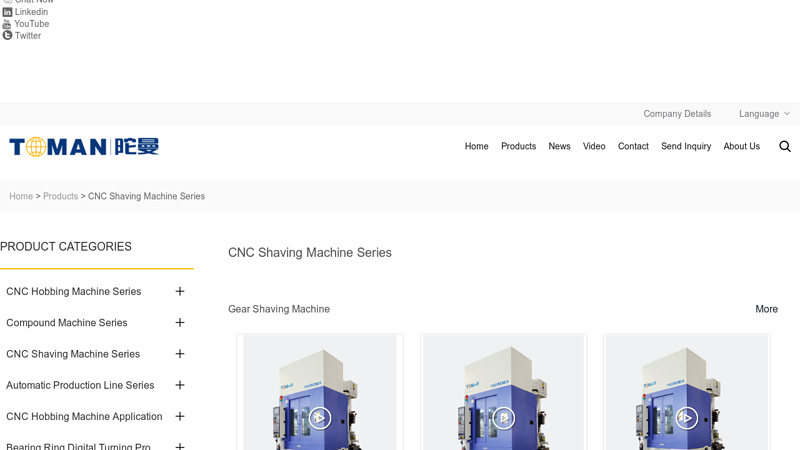Expand CNC Hobbing Machine Series category
The width and height of the screenshot is (800, 450).
[180, 291]
